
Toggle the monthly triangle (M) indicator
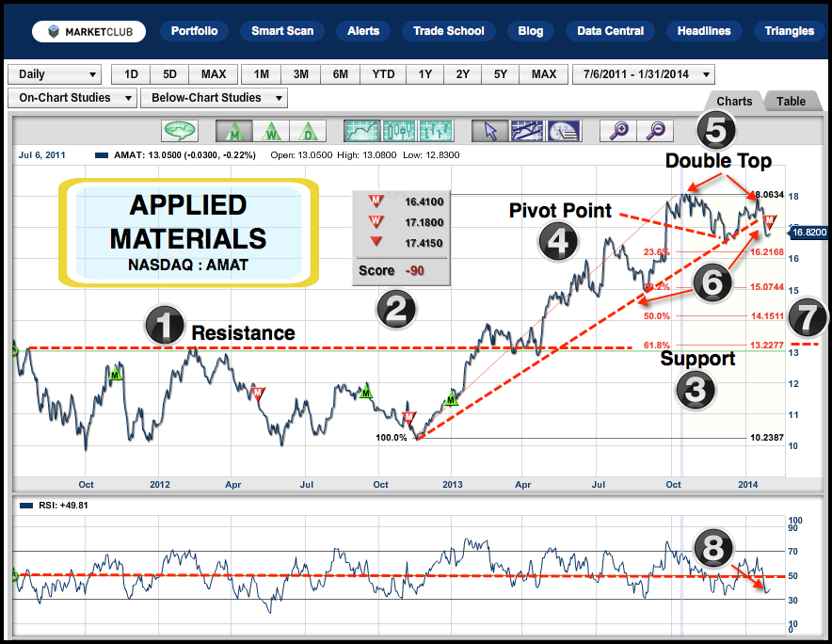(232, 131)
